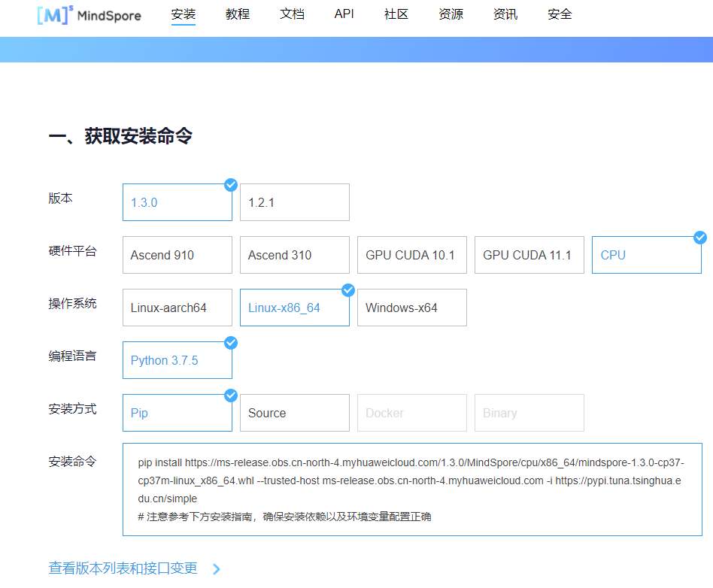Select Python 3.7.5 language option
The width and height of the screenshot is (713, 588).
click(177, 360)
